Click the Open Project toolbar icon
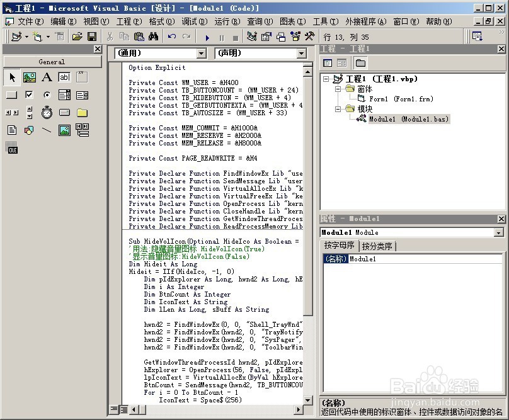 tap(77, 37)
